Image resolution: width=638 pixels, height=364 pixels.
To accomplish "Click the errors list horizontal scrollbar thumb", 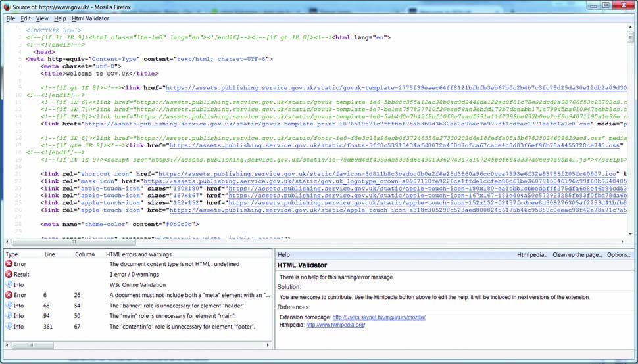I will [x=32, y=346].
